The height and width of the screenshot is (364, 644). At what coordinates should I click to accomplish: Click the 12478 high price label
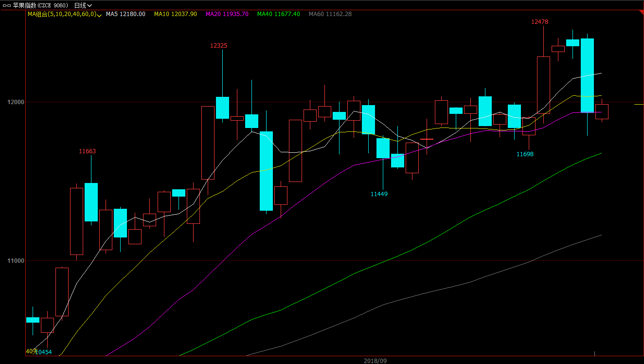point(539,22)
